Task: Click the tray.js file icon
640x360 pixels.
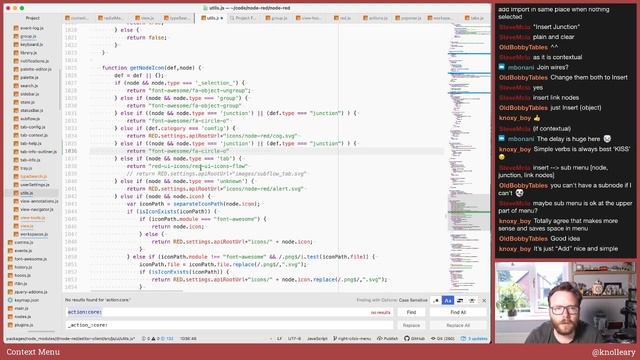Action: pyautogui.click(x=16, y=168)
